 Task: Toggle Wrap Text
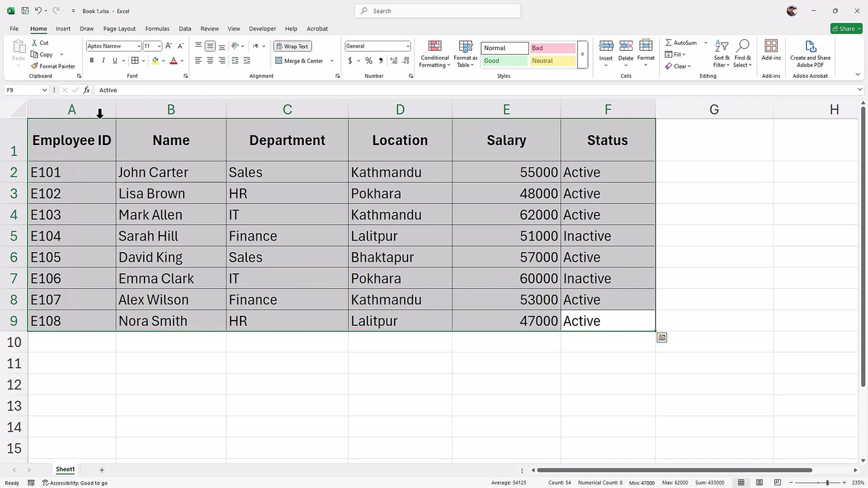(292, 46)
